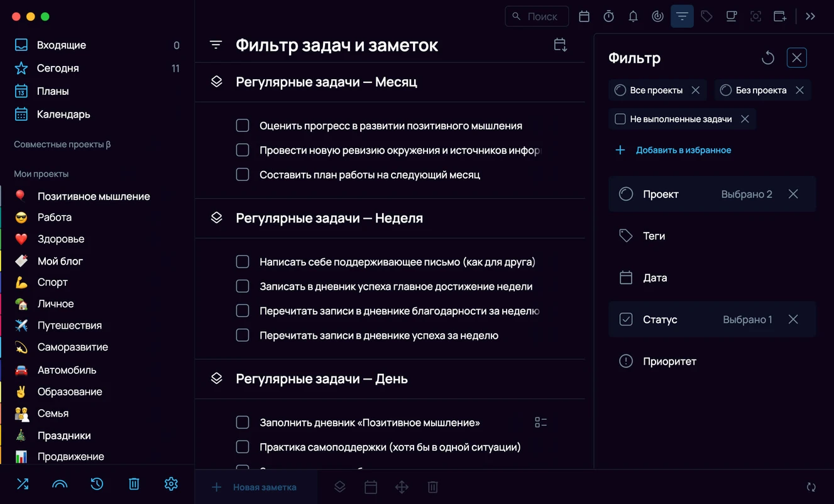834x504 pixels.
Task: Click 'Добавить в избранное' link
Action: click(683, 150)
